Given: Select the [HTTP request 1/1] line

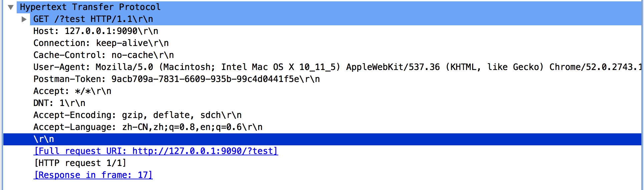Looking at the screenshot, I should (x=80, y=163).
